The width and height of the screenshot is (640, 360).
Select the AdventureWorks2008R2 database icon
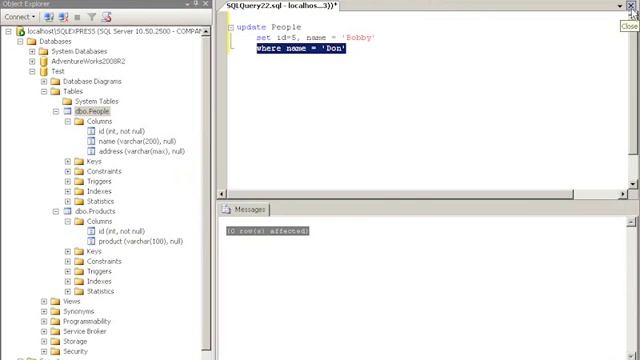[44, 61]
